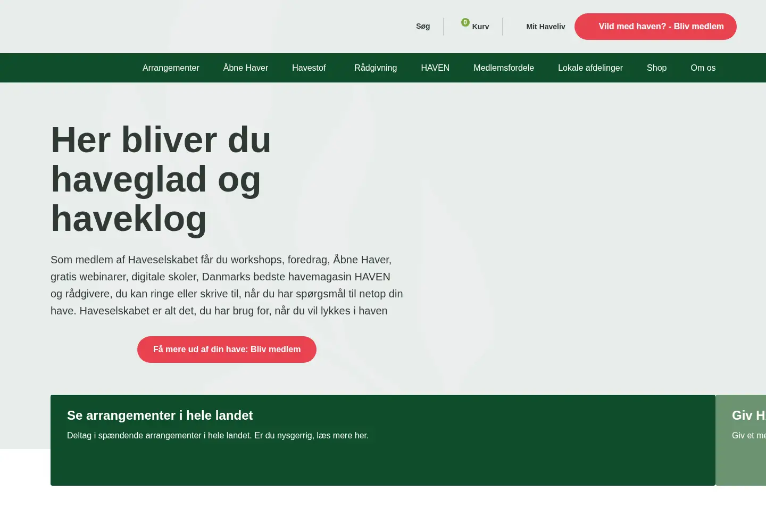Go to Mit Haveliv account page
The height and width of the screenshot is (532, 766).
tap(545, 27)
